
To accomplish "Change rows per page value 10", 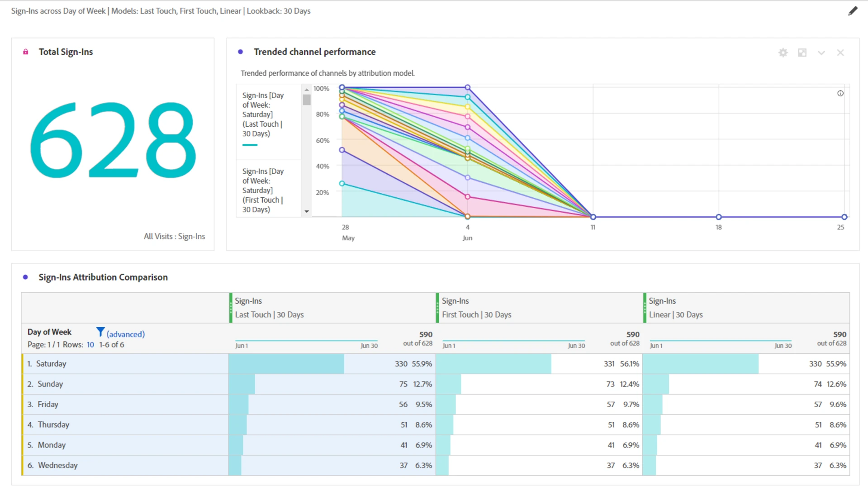I will 90,345.
